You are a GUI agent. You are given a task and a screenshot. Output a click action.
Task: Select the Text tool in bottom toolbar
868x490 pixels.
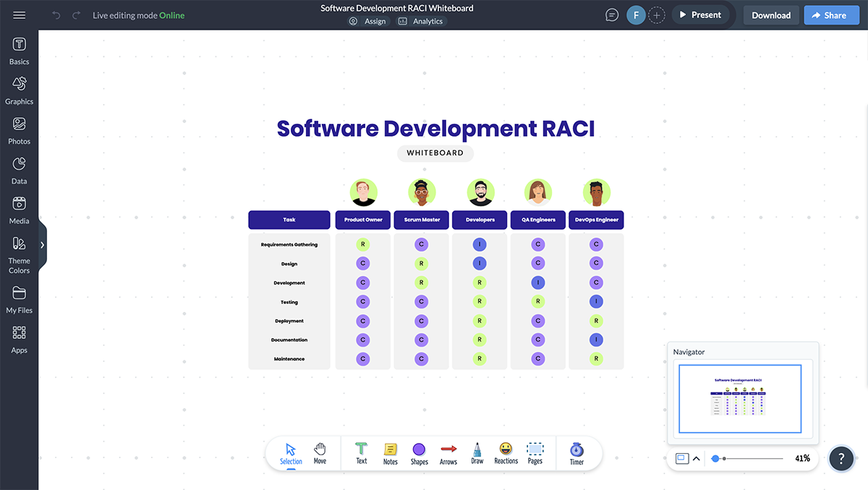[x=362, y=453]
